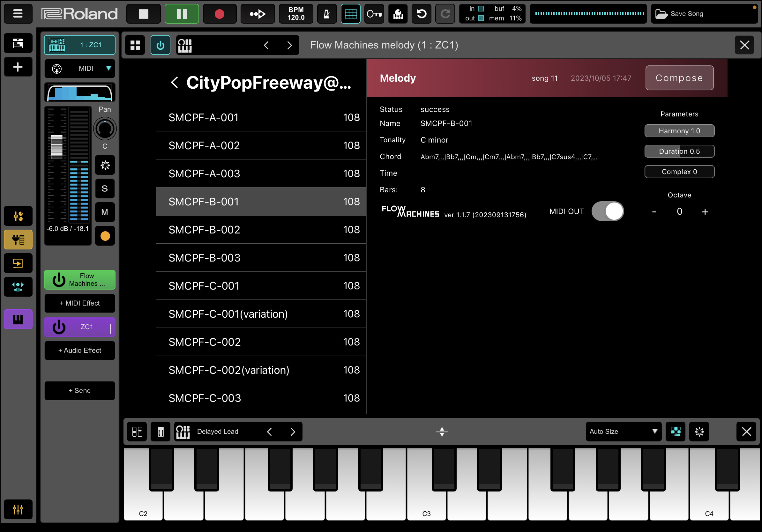This screenshot has height=532, width=762.
Task: Increase Octave with plus button
Action: click(705, 211)
